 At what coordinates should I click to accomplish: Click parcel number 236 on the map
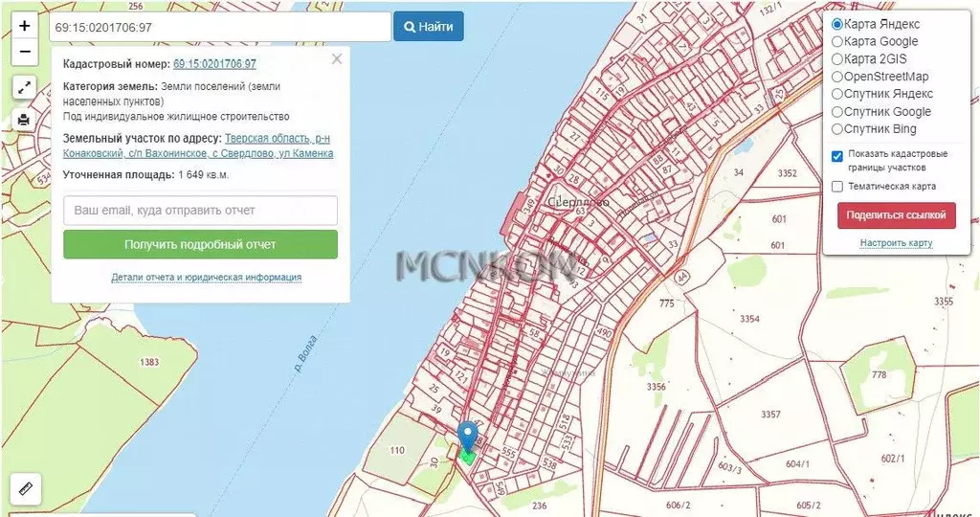coord(539,506)
